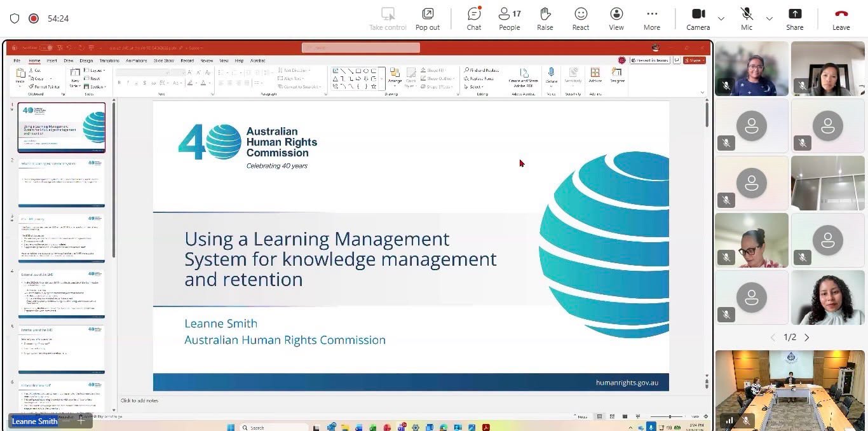Toggle Bold formatting in Font group
The height and width of the screenshot is (431, 868).
tap(119, 83)
